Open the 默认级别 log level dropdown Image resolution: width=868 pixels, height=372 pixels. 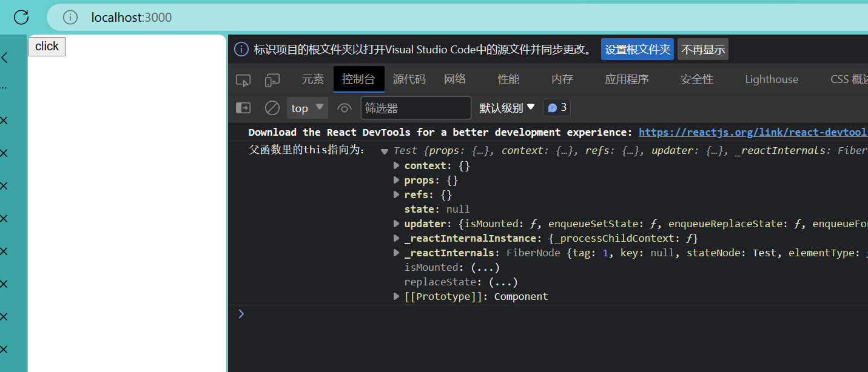click(507, 108)
